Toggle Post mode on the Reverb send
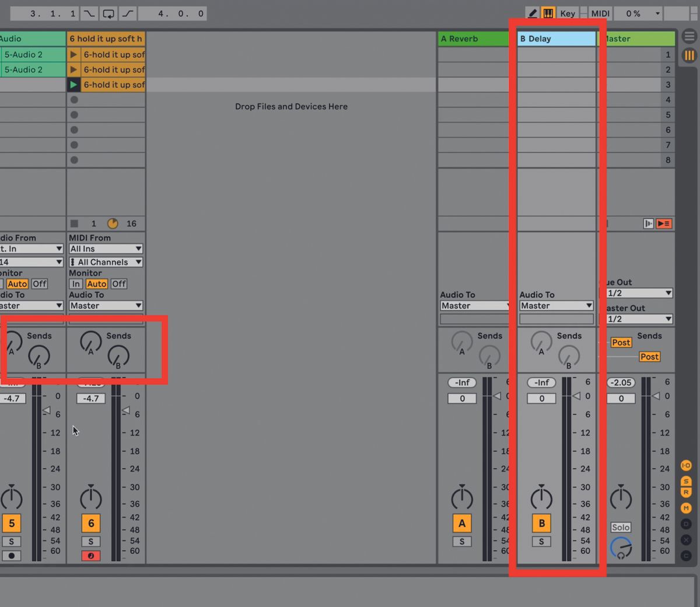700x607 pixels. pyautogui.click(x=621, y=343)
